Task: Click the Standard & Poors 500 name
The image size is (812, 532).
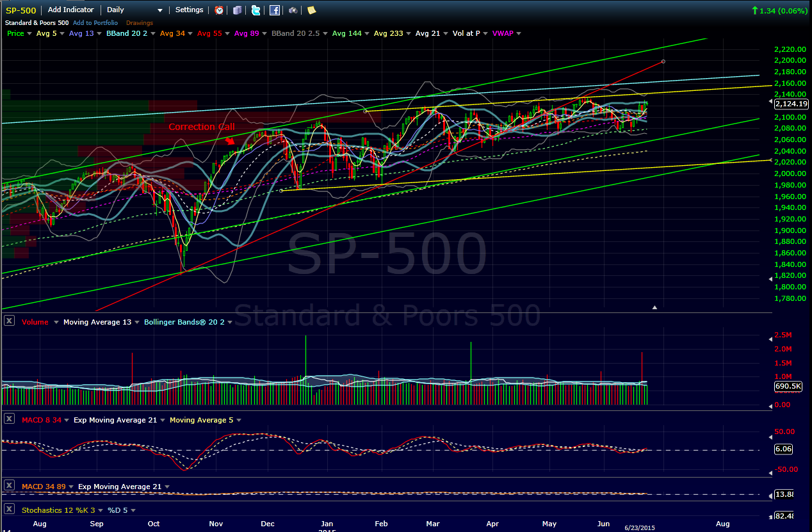Action: [x=37, y=23]
